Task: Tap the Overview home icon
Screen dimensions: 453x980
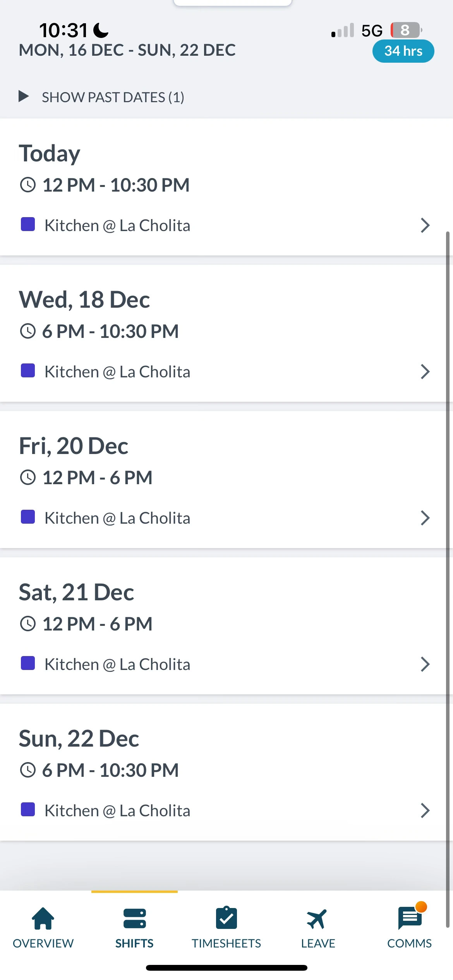Action: 43,918
